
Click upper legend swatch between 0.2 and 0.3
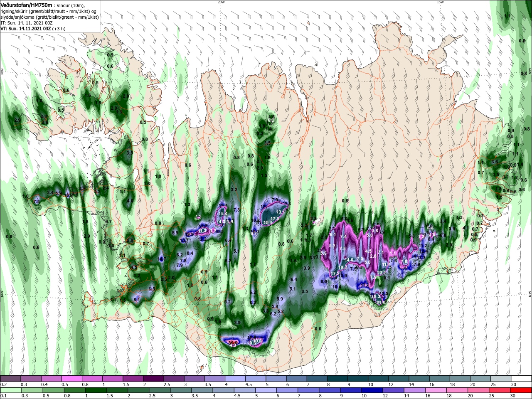tap(10, 379)
